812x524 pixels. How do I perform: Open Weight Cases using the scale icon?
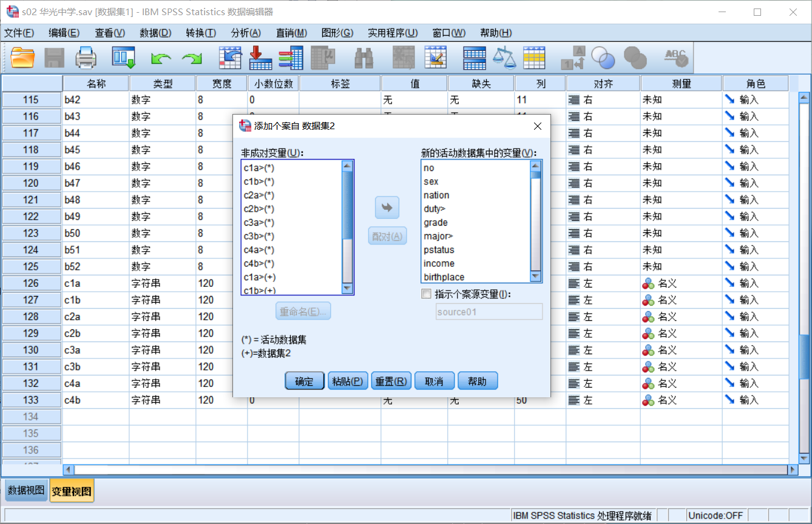pos(503,58)
